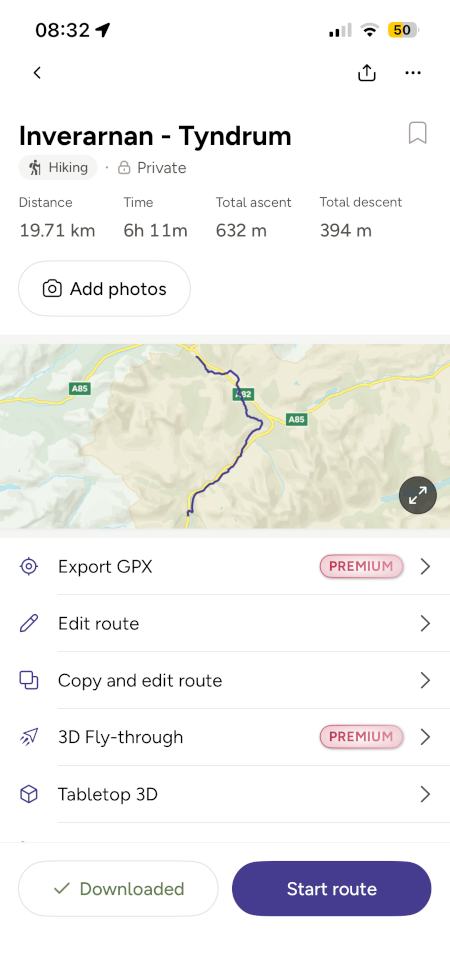The width and height of the screenshot is (450, 974).
Task: Tap the Edit route pencil icon
Action: [x=29, y=623]
